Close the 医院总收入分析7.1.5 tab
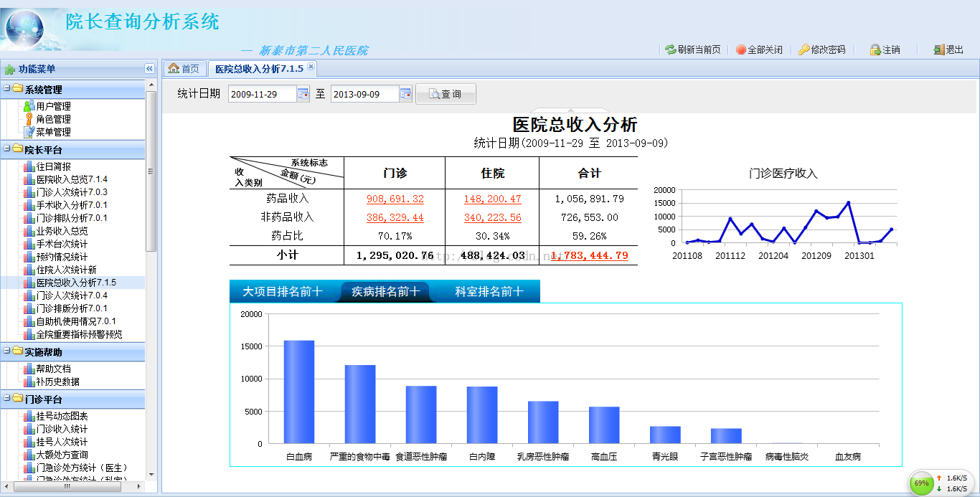The height and width of the screenshot is (497, 980). 311,67
